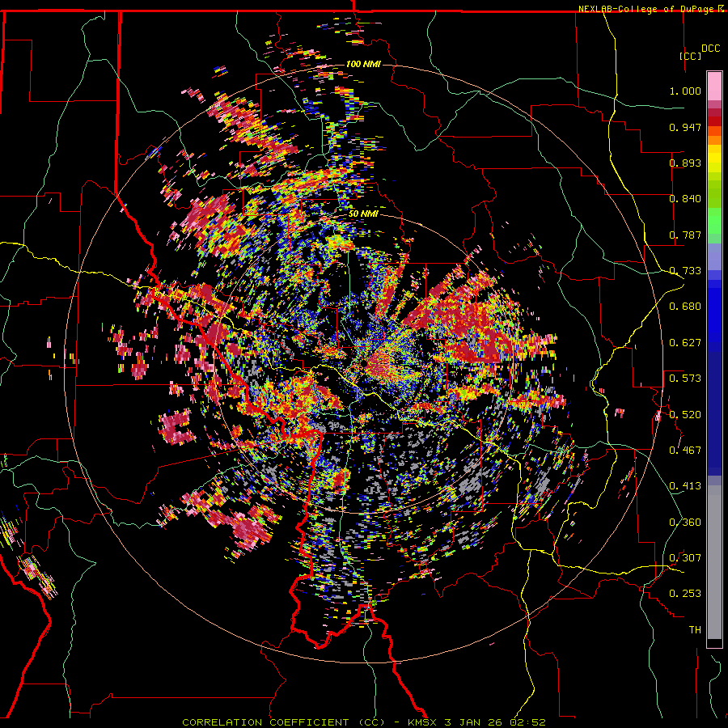Viewport: 728px width, 728px height.
Task: Click the 0.947 legend value
Action: click(685, 127)
